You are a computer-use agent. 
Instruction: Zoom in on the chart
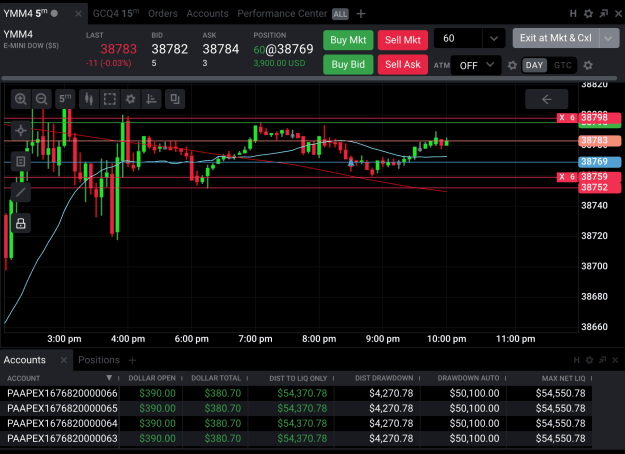(x=21, y=99)
